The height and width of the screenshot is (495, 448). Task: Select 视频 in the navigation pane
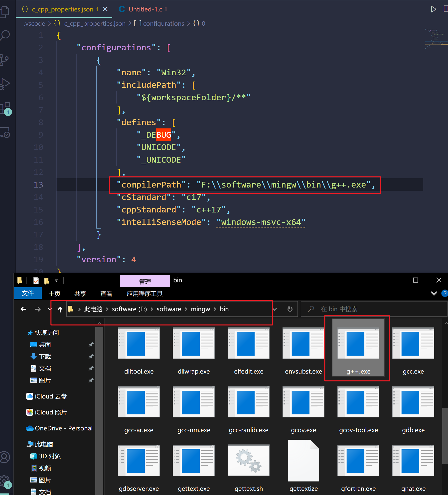(40, 468)
